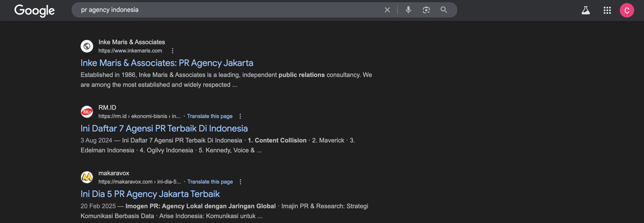Click into the search query field
The image size is (644, 223).
pyautogui.click(x=225, y=10)
